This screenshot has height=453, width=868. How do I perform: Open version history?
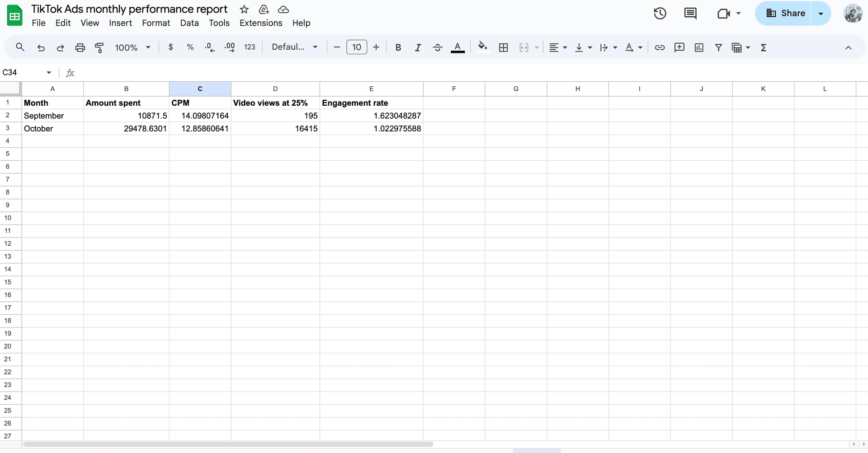(x=660, y=14)
